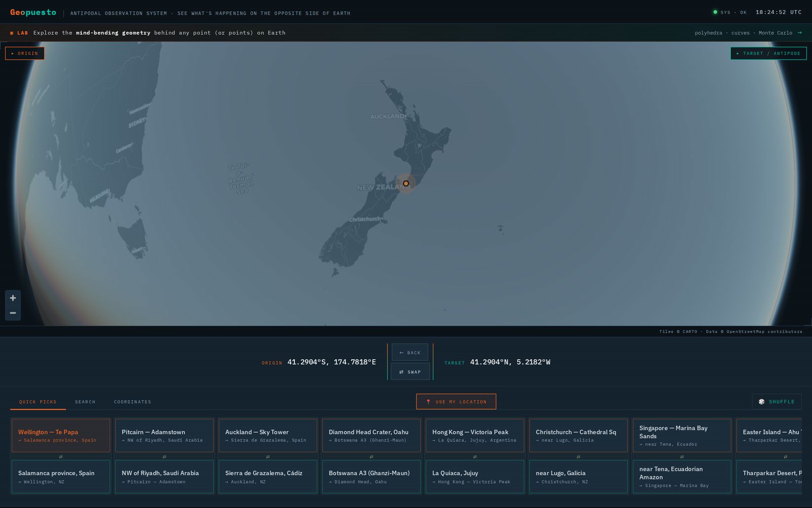Select Wellington — Te Papa card
The height and width of the screenshot is (508, 812).
tap(61, 435)
